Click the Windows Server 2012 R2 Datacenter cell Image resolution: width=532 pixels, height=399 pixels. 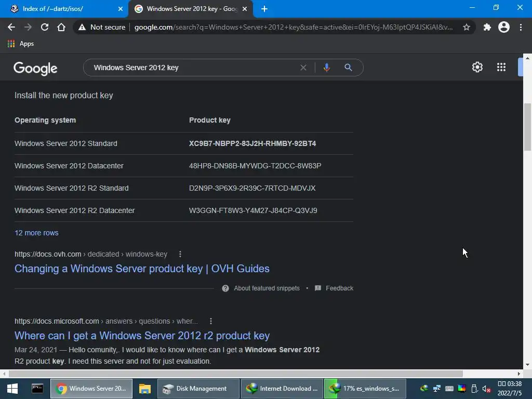[x=75, y=211]
